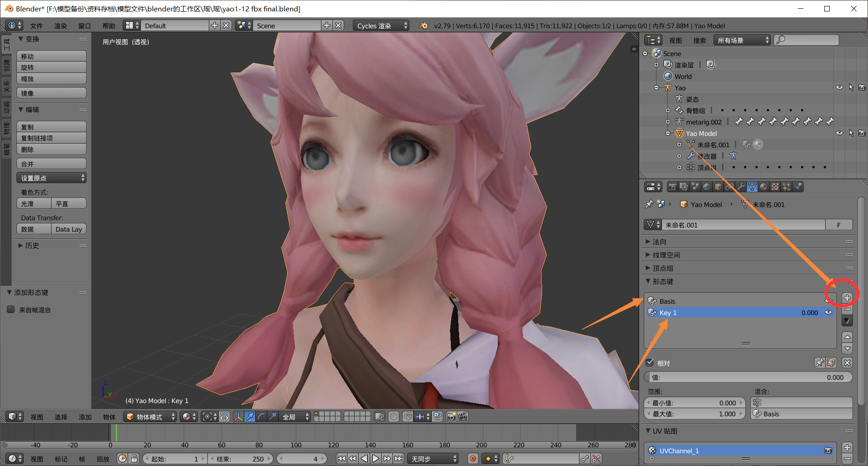This screenshot has width=868, height=466.
Task: Open the '物体' object menu in viewport header
Action: 109,417
